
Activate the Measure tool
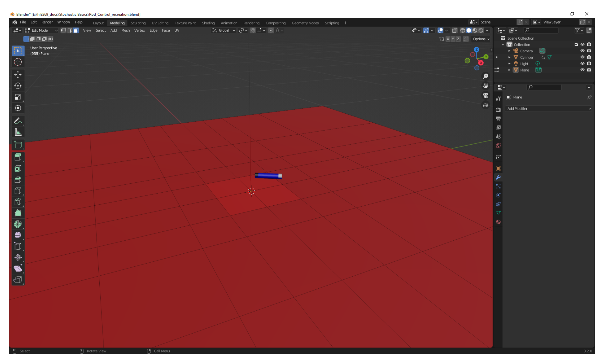(18, 132)
